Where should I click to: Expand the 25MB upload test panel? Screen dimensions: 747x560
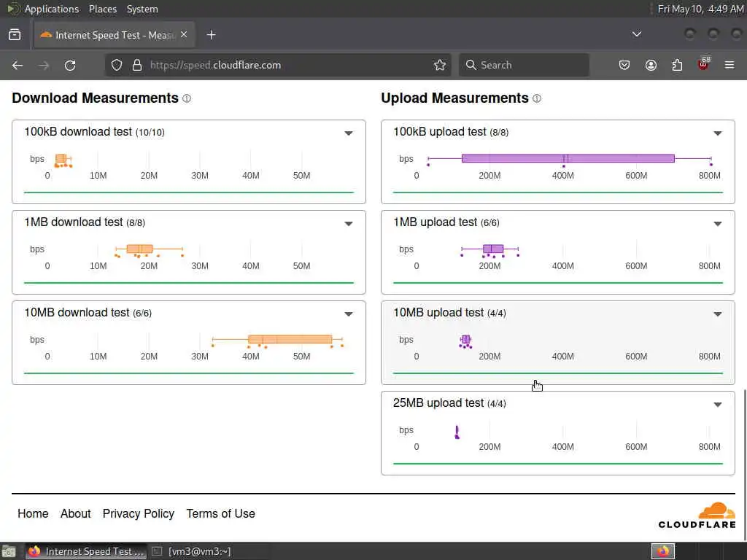click(718, 405)
